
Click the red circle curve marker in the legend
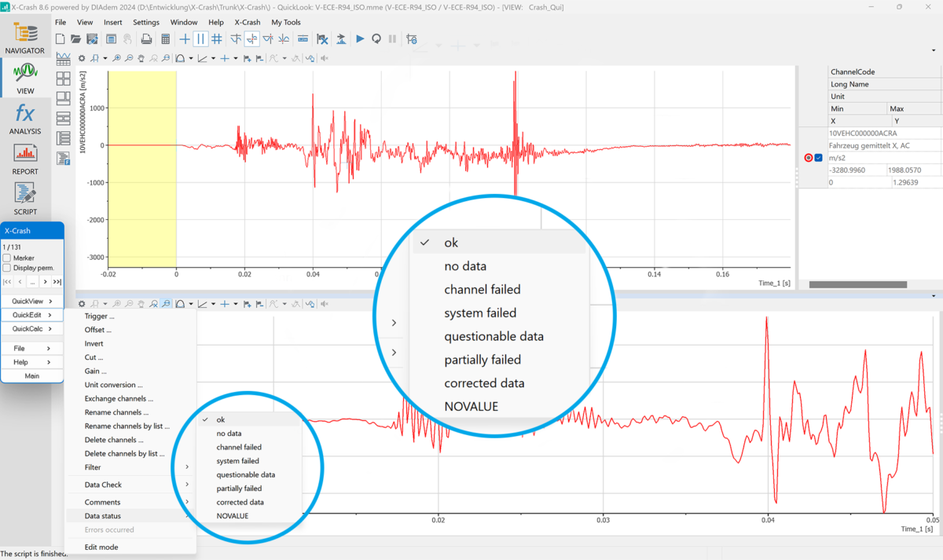pyautogui.click(x=809, y=158)
